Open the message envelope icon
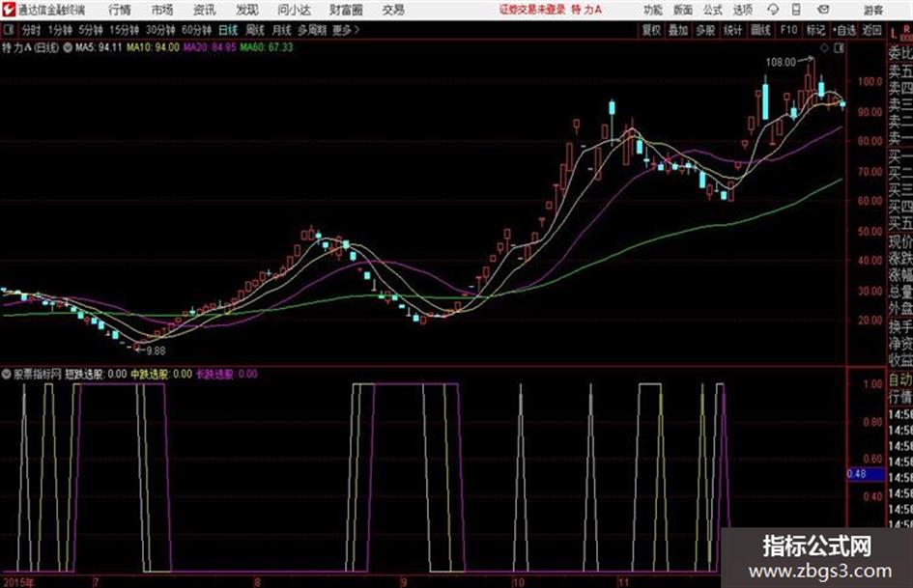913x588 pixels. (x=823, y=10)
